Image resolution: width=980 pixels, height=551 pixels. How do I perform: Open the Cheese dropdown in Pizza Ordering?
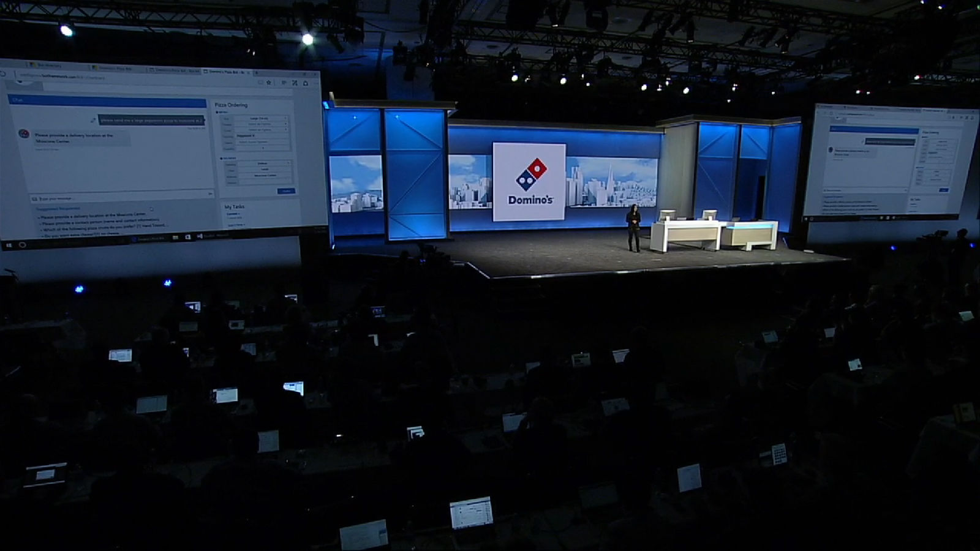[x=261, y=124]
